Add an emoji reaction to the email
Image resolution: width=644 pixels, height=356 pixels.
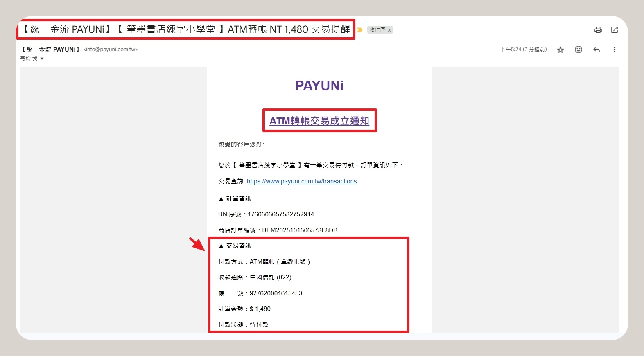click(x=578, y=50)
